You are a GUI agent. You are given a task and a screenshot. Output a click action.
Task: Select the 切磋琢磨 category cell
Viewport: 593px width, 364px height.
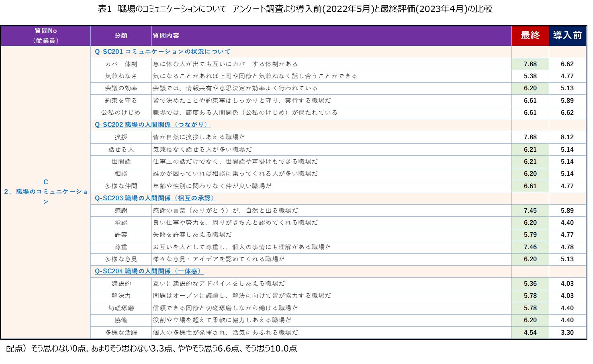pos(121,308)
